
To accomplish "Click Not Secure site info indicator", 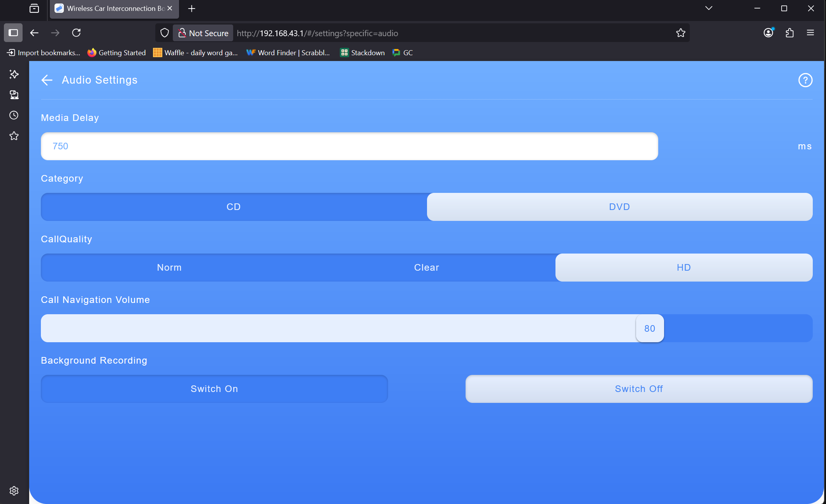I will click(x=203, y=33).
